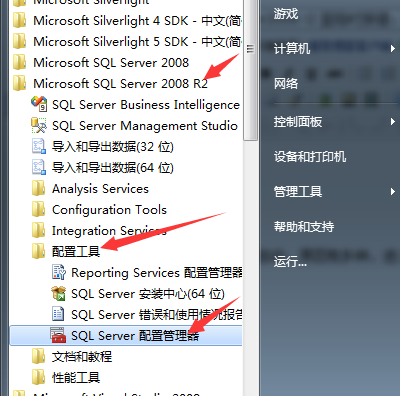Launch SQL Server Management Studio entry

145,125
